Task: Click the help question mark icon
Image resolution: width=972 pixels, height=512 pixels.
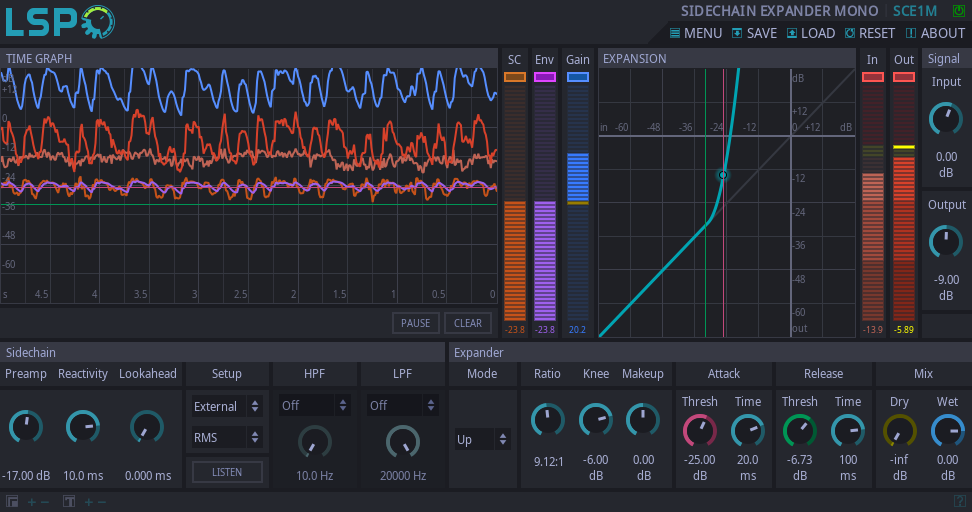Action: tap(959, 501)
